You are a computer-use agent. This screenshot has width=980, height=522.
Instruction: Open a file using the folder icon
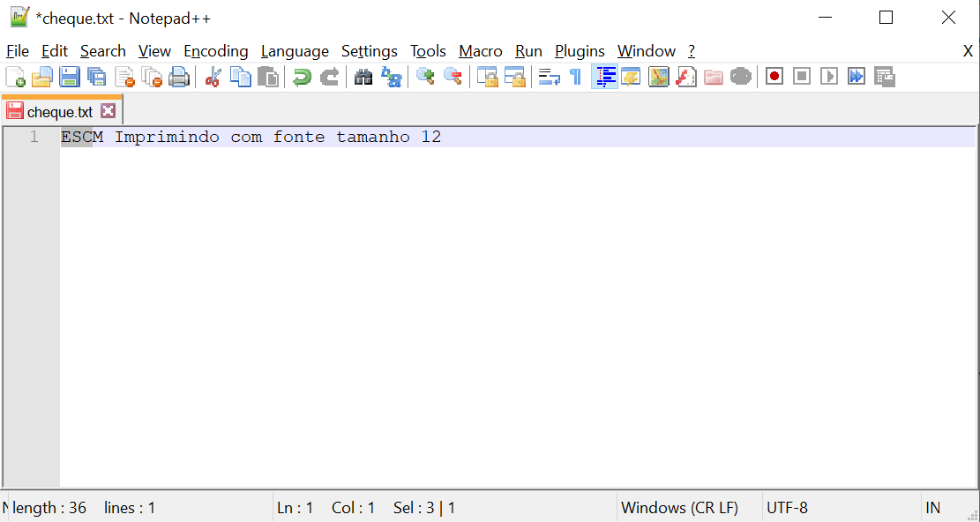click(41, 77)
